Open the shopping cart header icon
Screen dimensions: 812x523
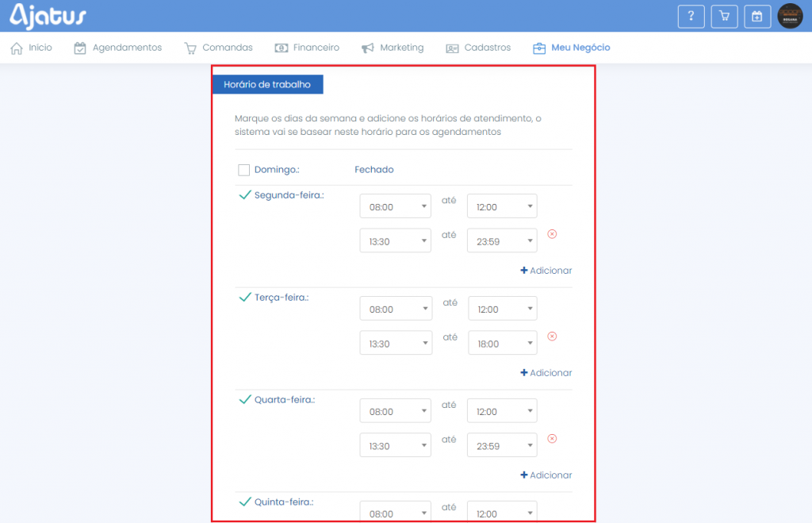click(x=724, y=17)
